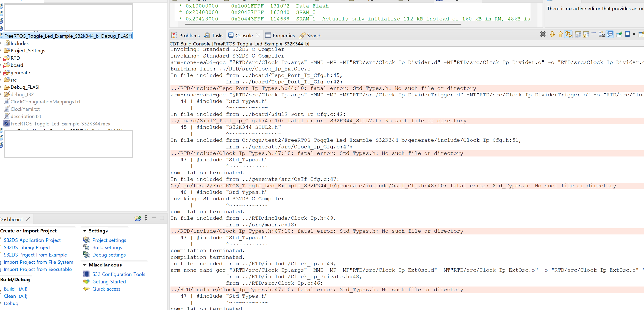Click the Quick access key icon
Image resolution: width=644 pixels, height=311 pixels.
[86, 289]
